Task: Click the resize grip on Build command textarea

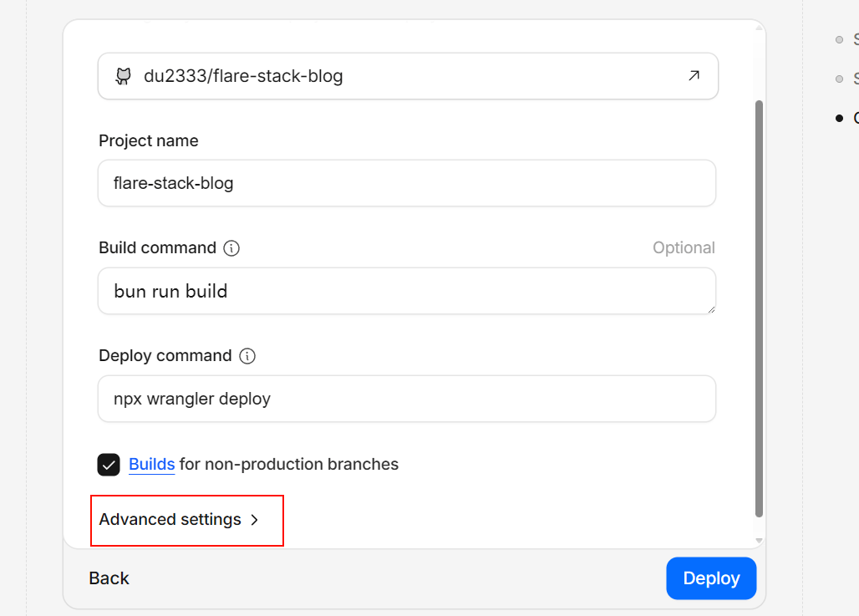Action: (711, 308)
